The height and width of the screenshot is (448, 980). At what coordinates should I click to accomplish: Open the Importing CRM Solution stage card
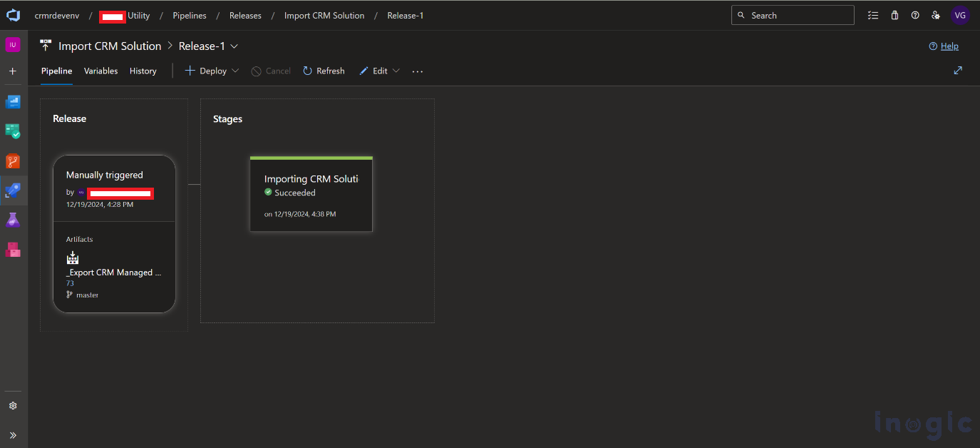coord(311,194)
